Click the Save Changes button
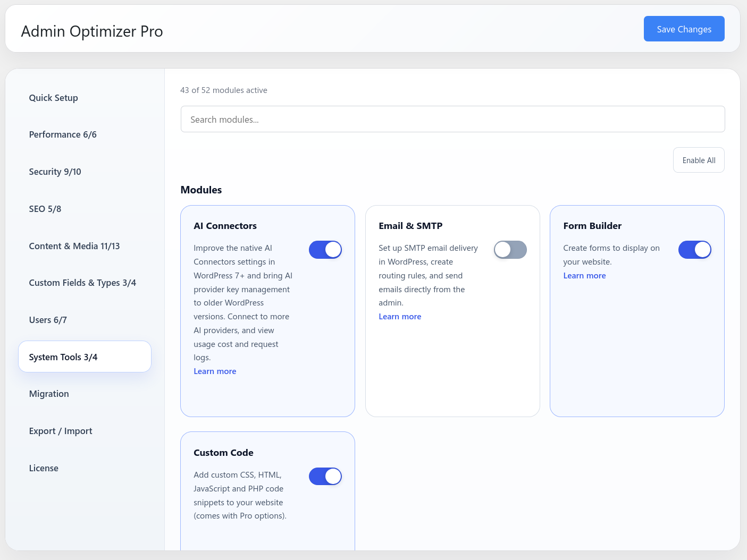 684,29
